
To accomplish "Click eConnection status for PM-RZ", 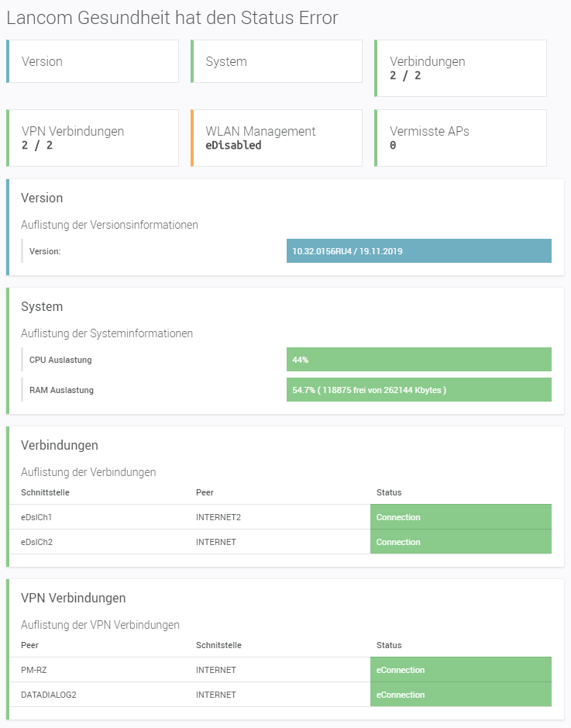I will [x=460, y=670].
